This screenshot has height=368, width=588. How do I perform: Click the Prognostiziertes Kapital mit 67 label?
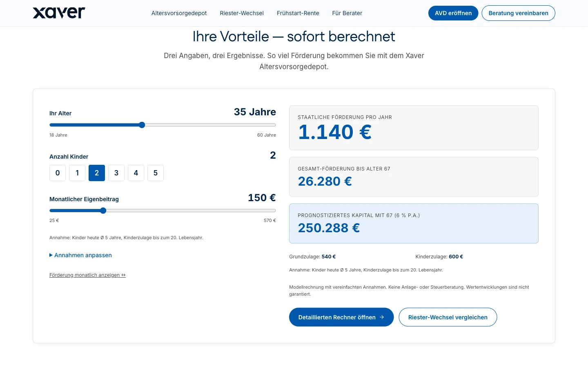[x=359, y=215]
